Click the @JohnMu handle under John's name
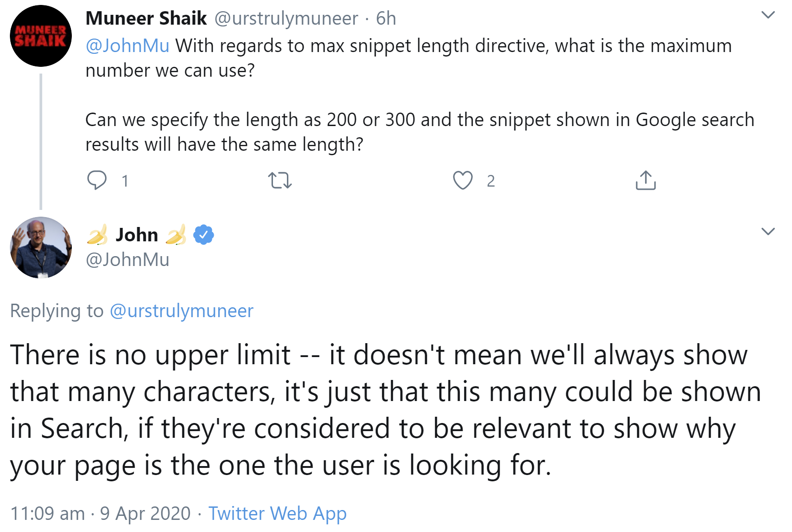Image resolution: width=792 pixels, height=532 pixels. 128,260
